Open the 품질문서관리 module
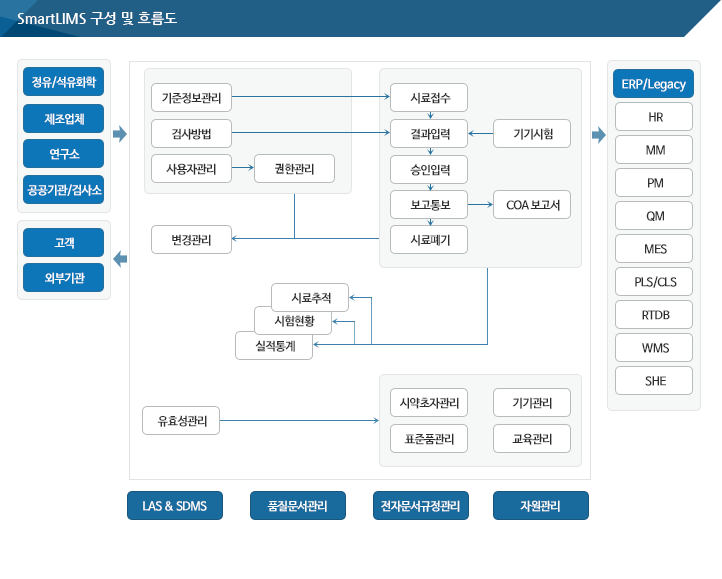This screenshot has height=579, width=722. point(297,506)
